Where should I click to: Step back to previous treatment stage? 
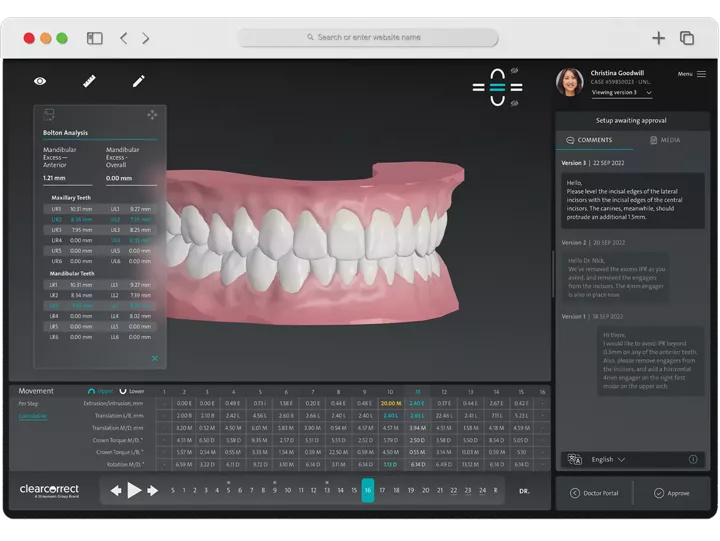coord(116,491)
